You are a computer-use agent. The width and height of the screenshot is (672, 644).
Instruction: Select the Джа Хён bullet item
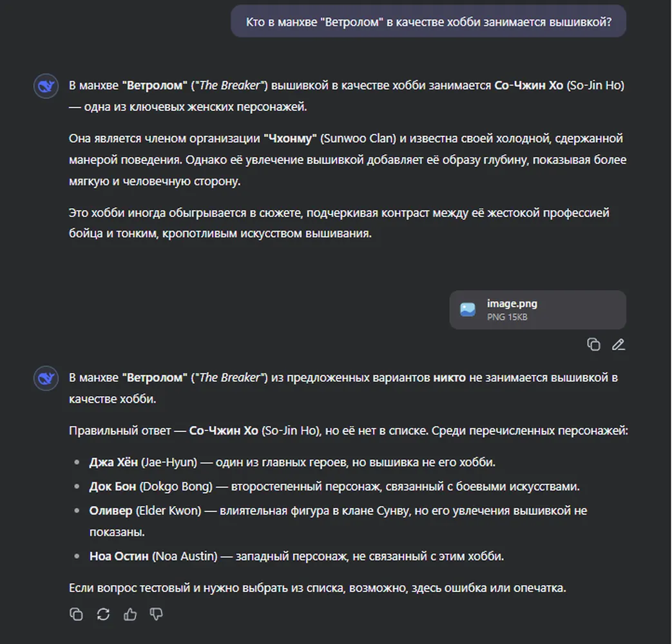coord(293,462)
